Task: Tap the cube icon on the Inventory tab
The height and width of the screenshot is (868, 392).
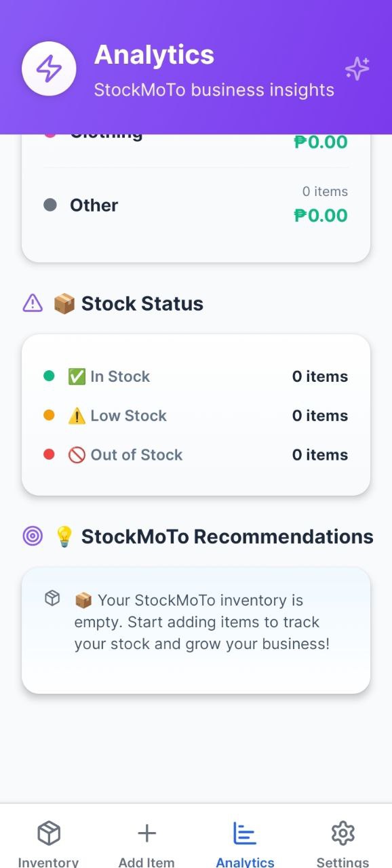Action: coord(48,833)
